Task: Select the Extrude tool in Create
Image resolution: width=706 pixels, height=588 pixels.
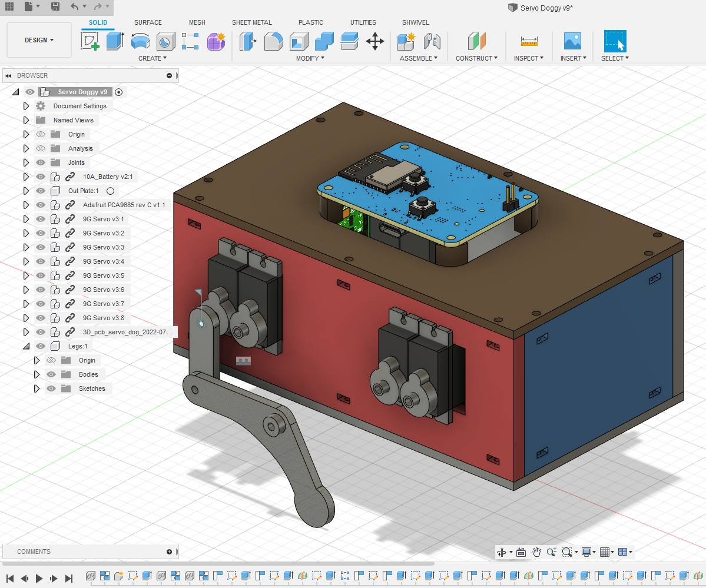Action: 115,41
